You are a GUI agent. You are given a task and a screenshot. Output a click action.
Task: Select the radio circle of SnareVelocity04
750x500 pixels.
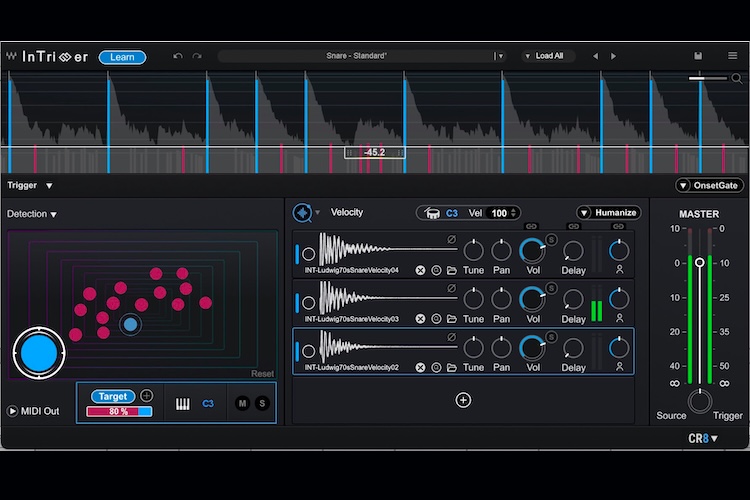click(x=309, y=254)
